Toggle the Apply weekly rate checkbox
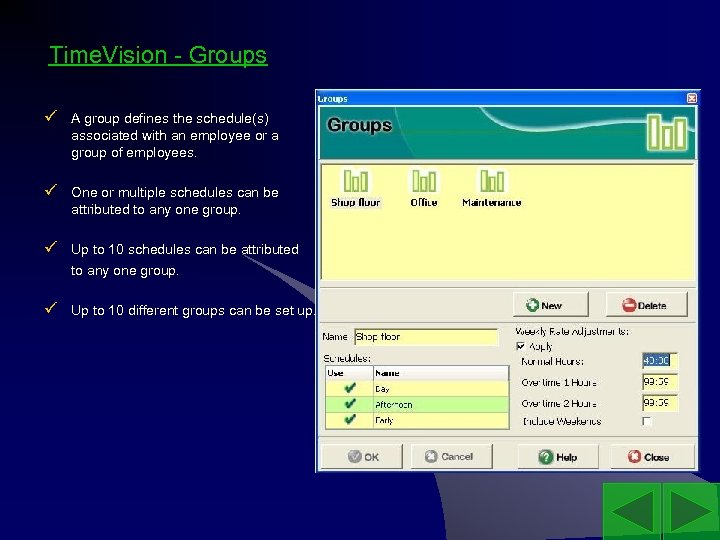The height and width of the screenshot is (540, 720). pos(521,346)
